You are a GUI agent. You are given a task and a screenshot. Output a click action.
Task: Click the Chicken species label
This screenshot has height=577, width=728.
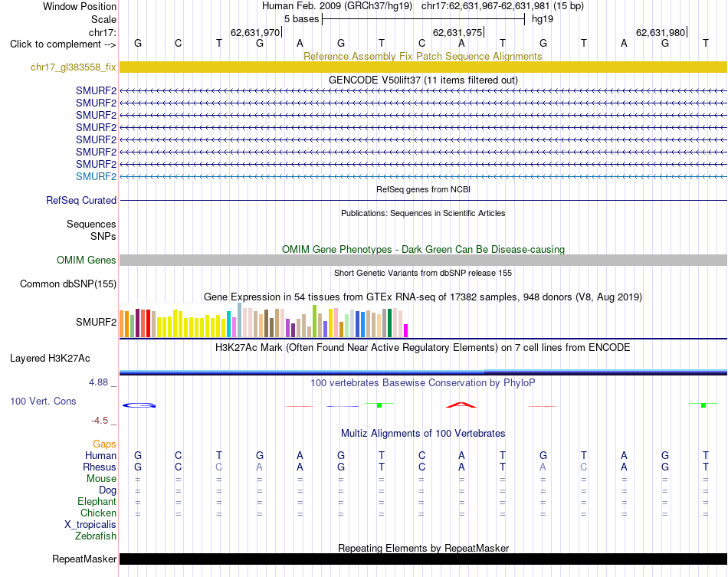tap(98, 513)
